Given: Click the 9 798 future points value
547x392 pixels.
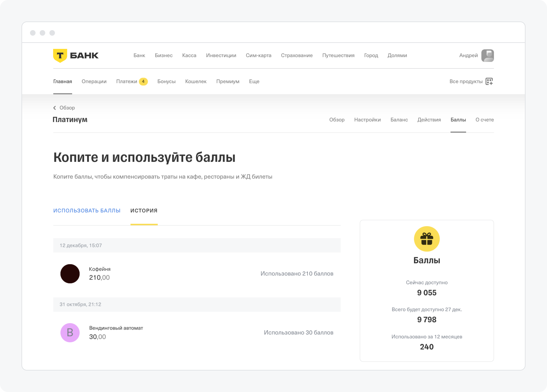Looking at the screenshot, I should (x=427, y=320).
